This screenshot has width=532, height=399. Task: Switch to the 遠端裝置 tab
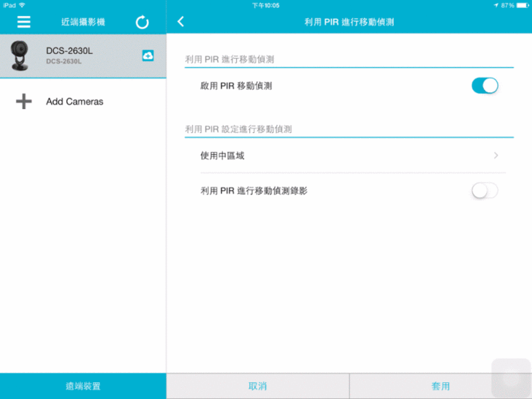click(x=83, y=386)
